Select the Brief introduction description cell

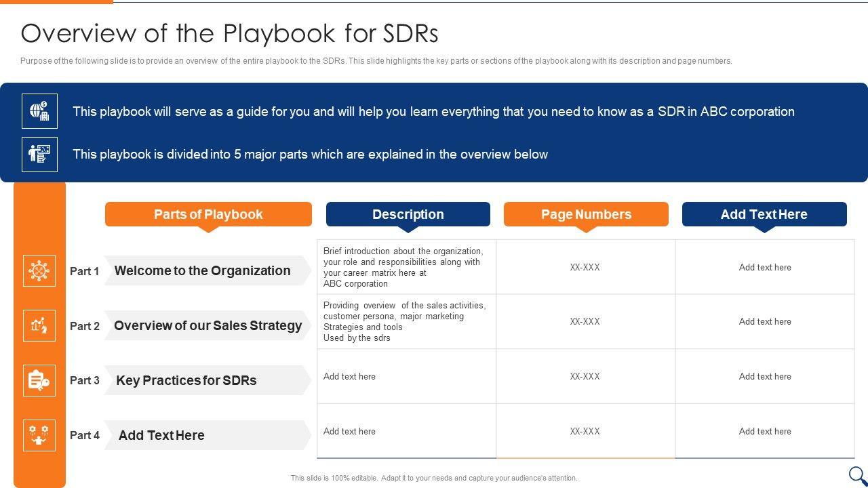click(x=407, y=267)
